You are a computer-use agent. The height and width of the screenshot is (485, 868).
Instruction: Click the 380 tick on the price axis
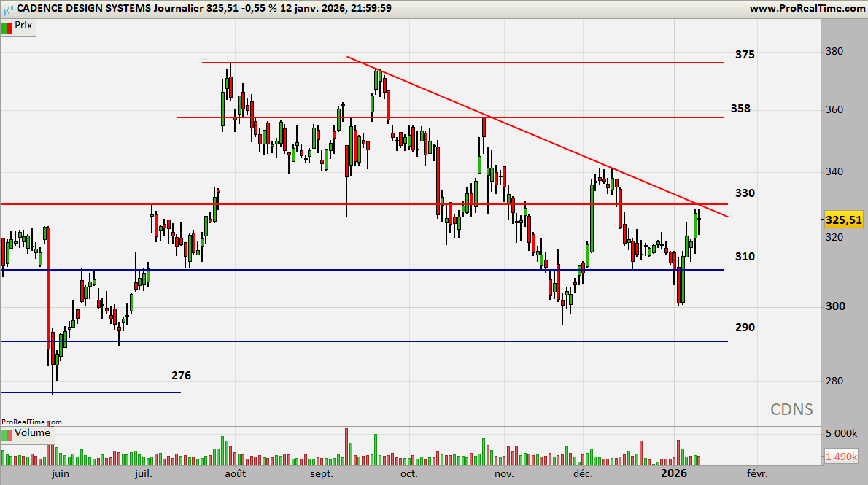pyautogui.click(x=834, y=52)
